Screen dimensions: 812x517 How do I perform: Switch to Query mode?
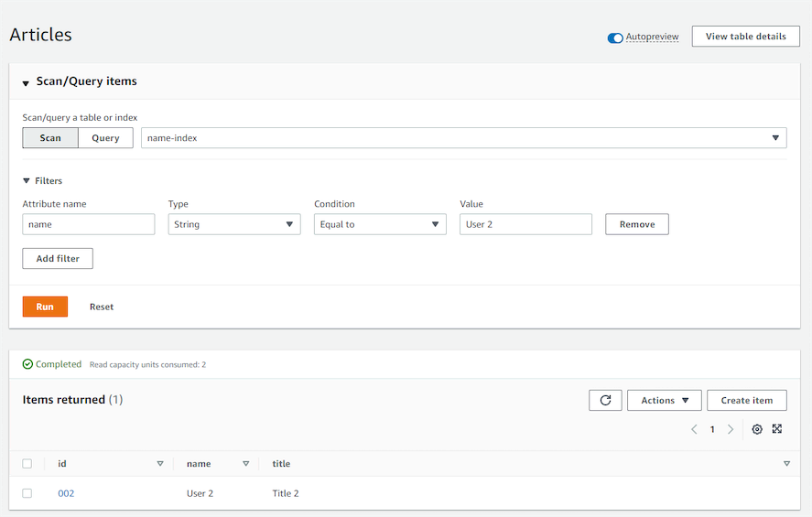pos(105,138)
